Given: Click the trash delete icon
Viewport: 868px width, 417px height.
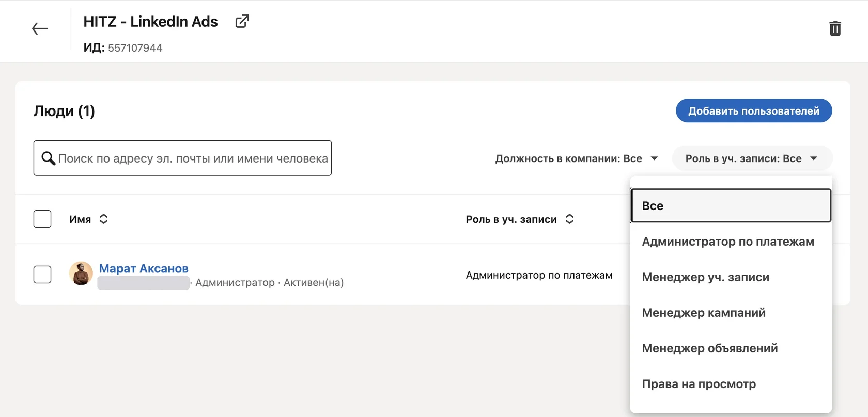Looking at the screenshot, I should (x=835, y=28).
